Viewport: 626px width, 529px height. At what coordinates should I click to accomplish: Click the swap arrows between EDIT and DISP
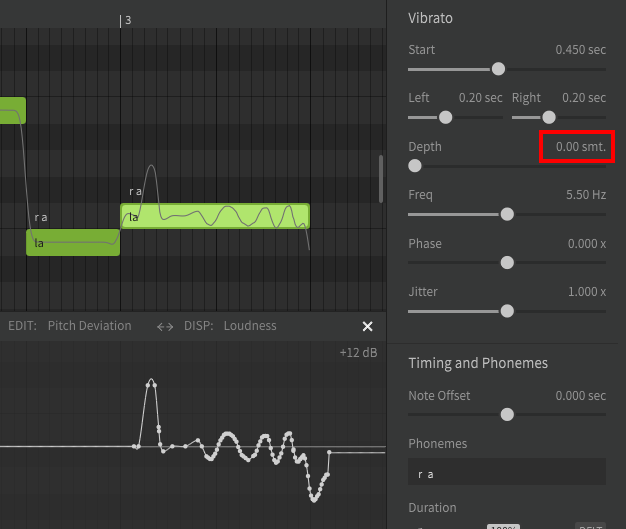point(165,326)
